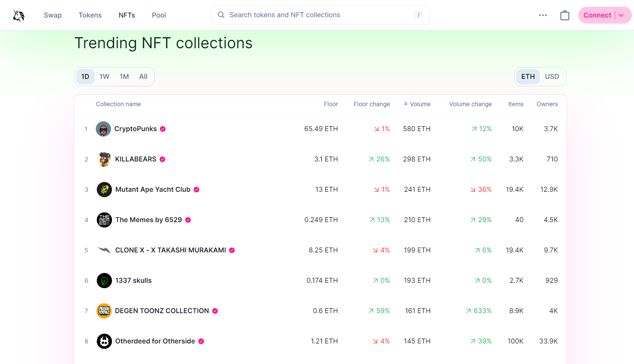
Task: Click the magnifier search icon
Action: click(221, 15)
